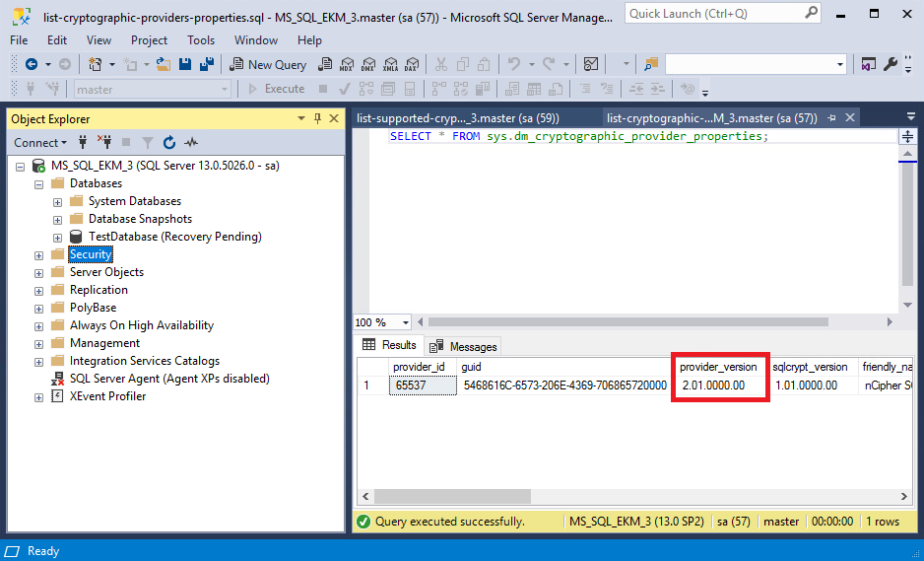Toggle the Object Explorer auto-hide pin
The height and width of the screenshot is (561, 924).
[x=317, y=118]
